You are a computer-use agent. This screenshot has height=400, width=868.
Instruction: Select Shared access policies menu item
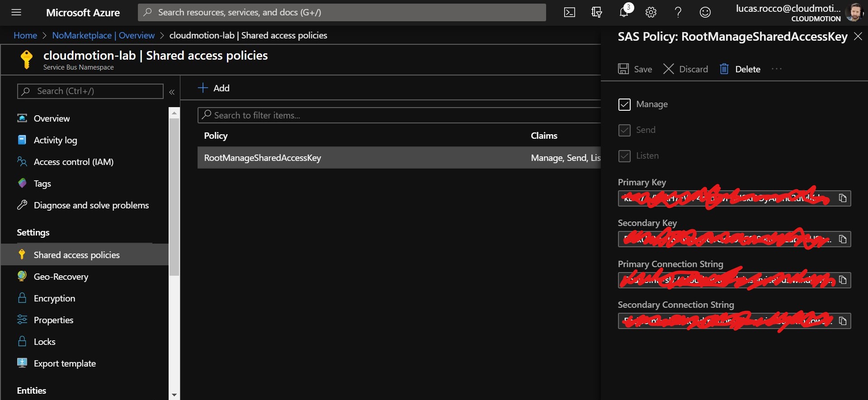pos(85,254)
